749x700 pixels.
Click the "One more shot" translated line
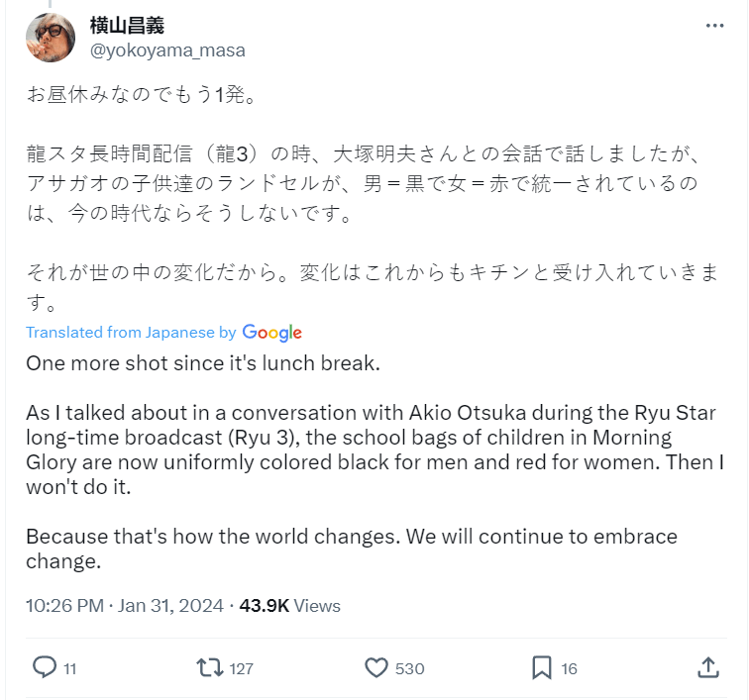(202, 362)
